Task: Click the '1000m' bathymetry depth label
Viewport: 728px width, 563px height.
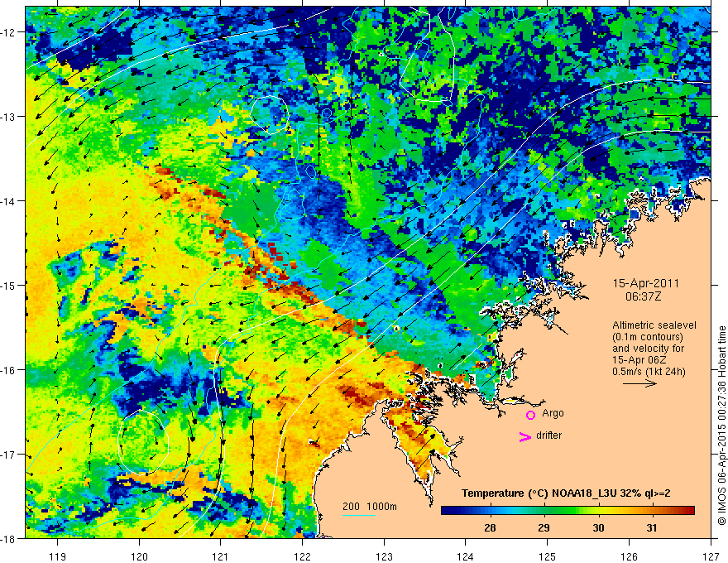Action: pyautogui.click(x=381, y=507)
